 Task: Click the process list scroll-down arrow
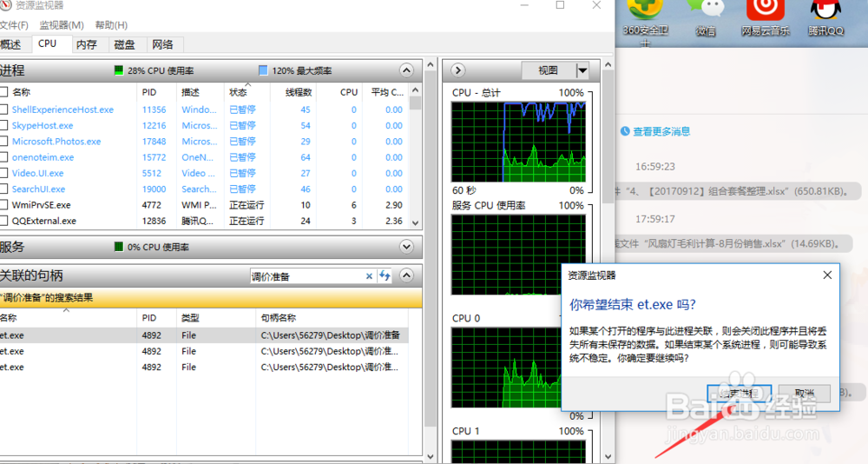pyautogui.click(x=416, y=222)
